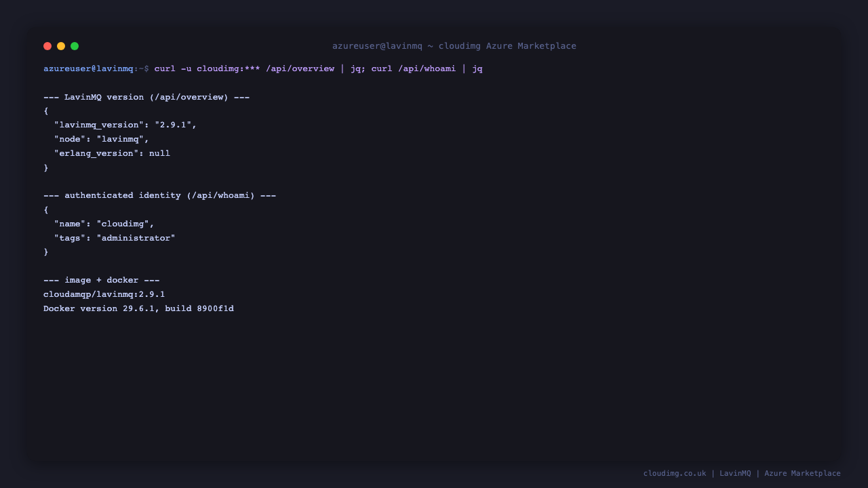The height and width of the screenshot is (488, 868).
Task: Click the image + docker header line
Action: click(x=102, y=280)
